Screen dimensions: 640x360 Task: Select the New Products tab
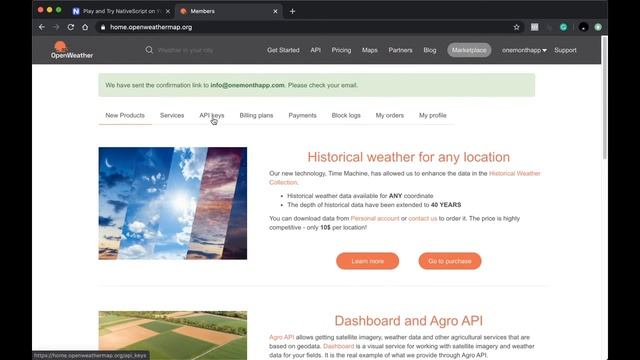[125, 116]
